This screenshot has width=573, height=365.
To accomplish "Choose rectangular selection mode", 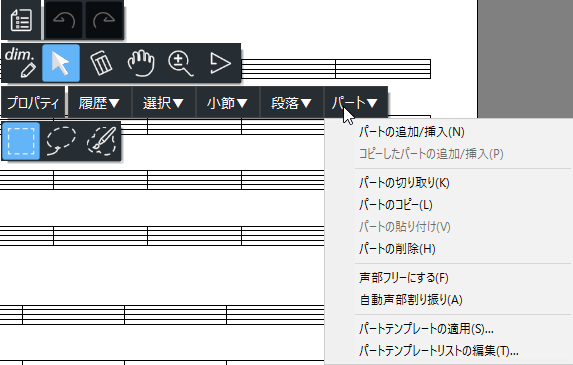I will 21,141.
